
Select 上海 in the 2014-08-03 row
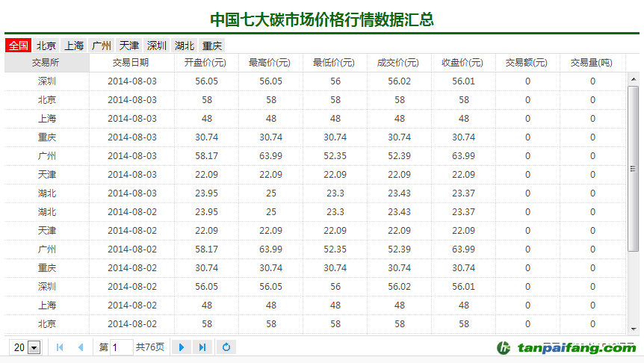pos(47,119)
